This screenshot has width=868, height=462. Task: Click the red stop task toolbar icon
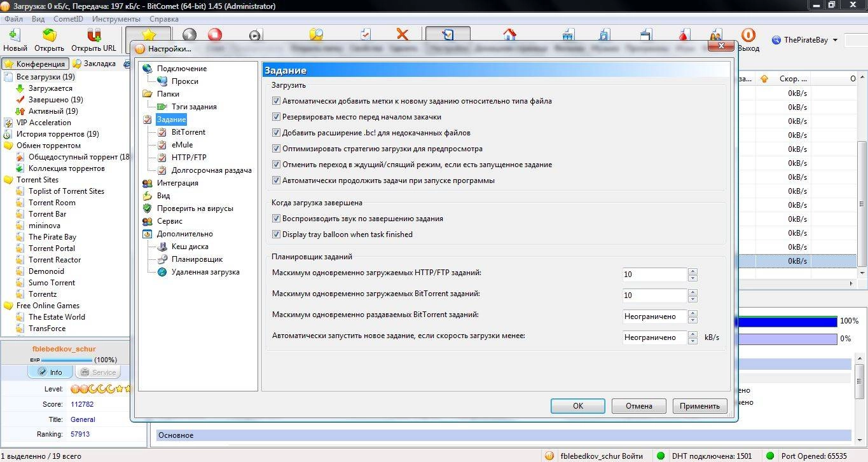coord(215,36)
